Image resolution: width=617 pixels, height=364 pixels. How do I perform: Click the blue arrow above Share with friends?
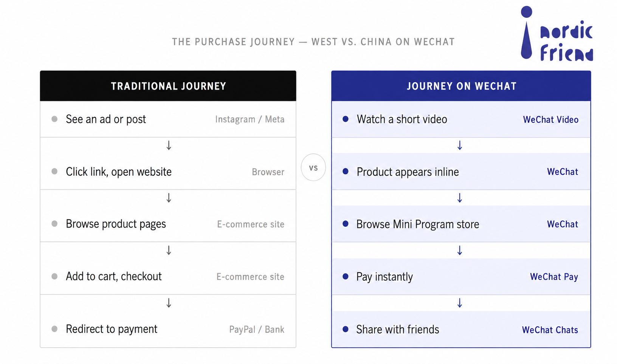pos(460,303)
